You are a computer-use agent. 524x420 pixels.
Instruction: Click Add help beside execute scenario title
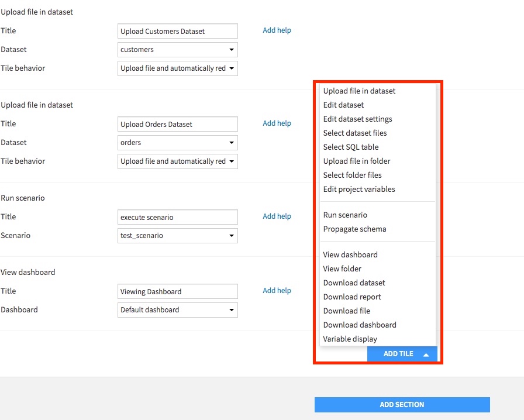pos(277,216)
